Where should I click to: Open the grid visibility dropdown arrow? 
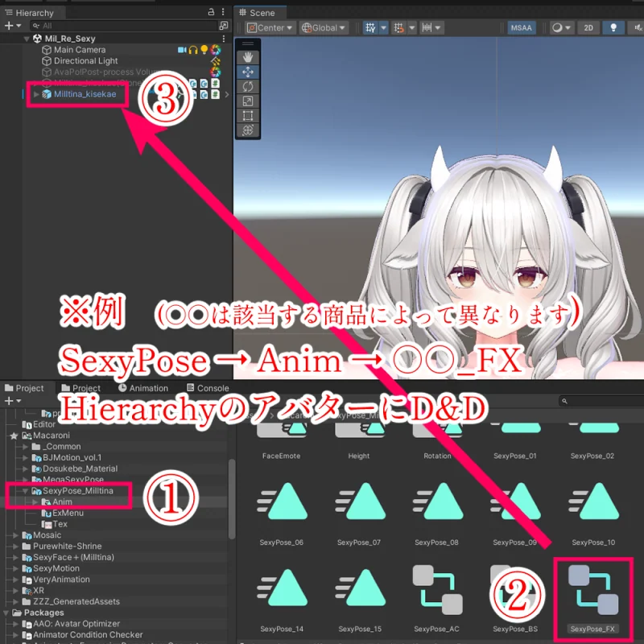click(x=384, y=28)
